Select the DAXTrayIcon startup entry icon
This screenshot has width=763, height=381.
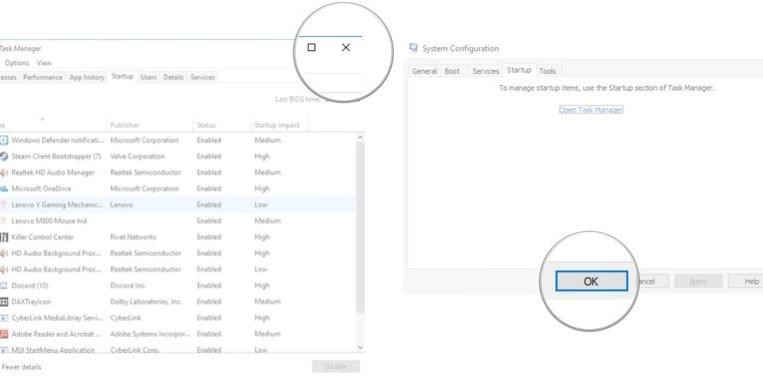(x=4, y=302)
